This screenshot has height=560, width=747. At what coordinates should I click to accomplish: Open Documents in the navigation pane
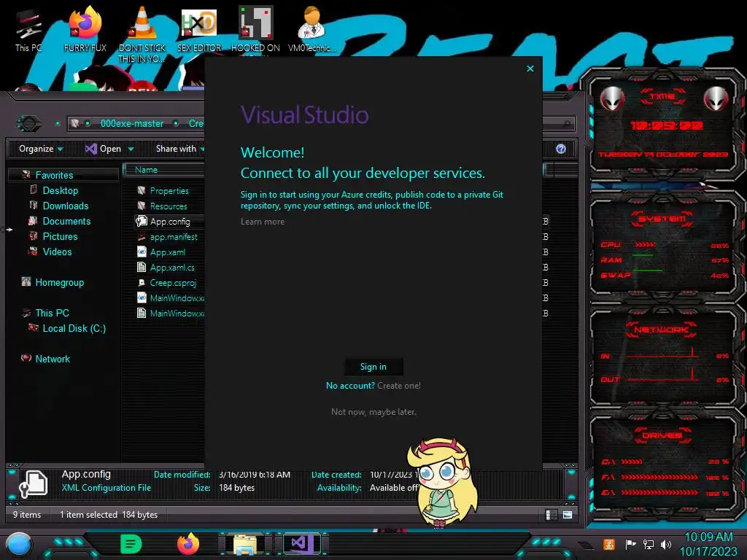click(66, 221)
